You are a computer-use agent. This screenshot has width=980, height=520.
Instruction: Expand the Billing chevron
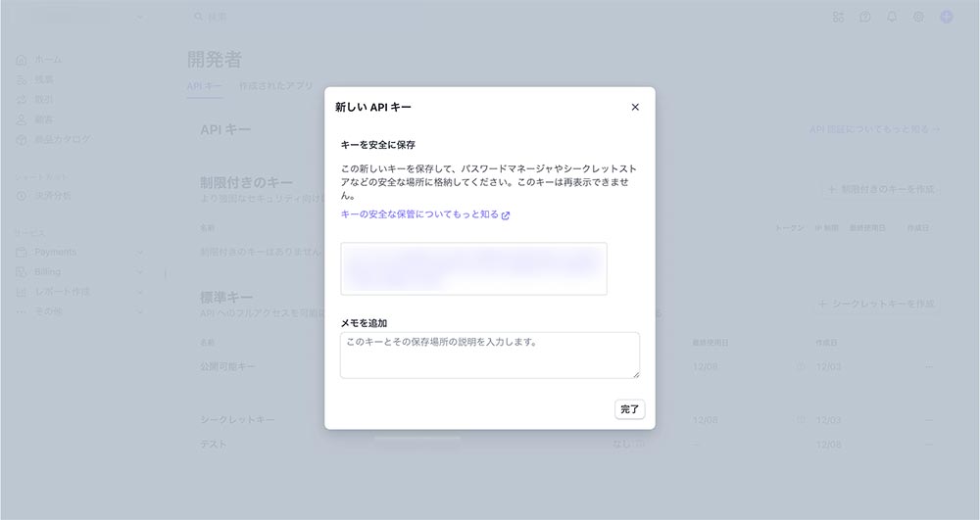coord(140,271)
